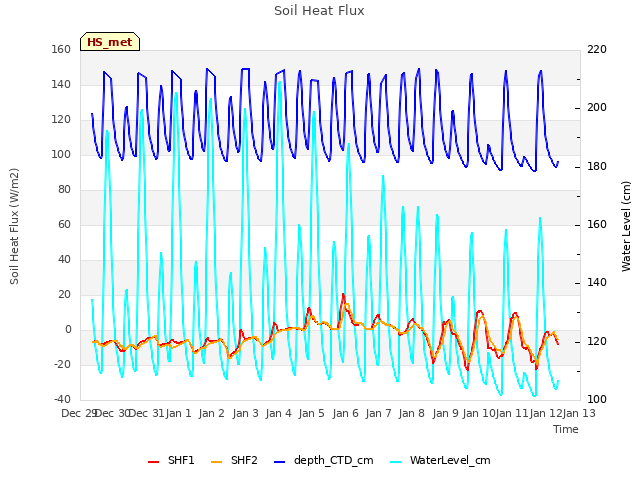640x480 pixels.
Task: Click the depth_CTD_cm legend entry
Action: point(323,460)
